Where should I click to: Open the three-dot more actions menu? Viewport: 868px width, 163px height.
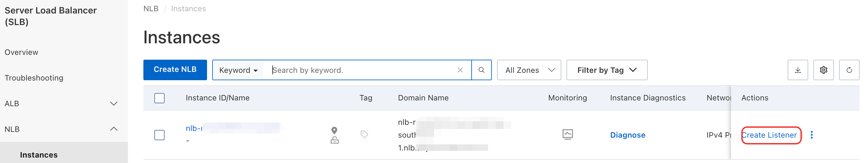811,135
